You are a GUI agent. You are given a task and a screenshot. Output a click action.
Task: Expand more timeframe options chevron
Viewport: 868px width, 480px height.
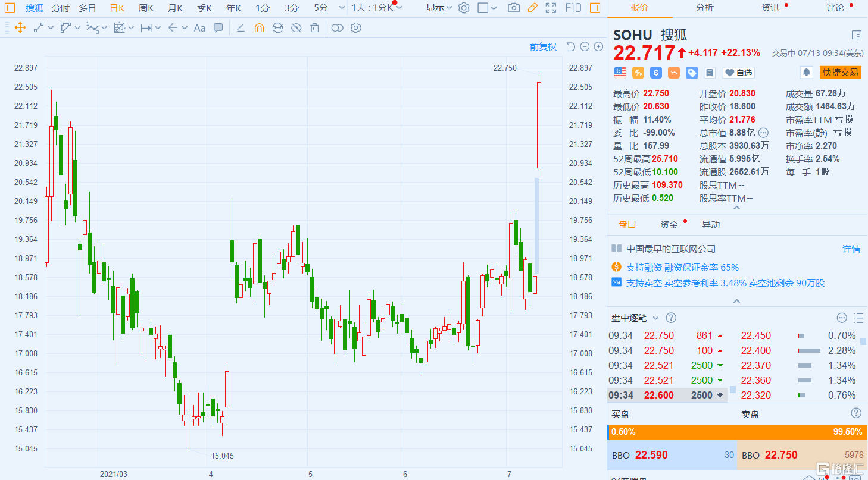pyautogui.click(x=341, y=8)
